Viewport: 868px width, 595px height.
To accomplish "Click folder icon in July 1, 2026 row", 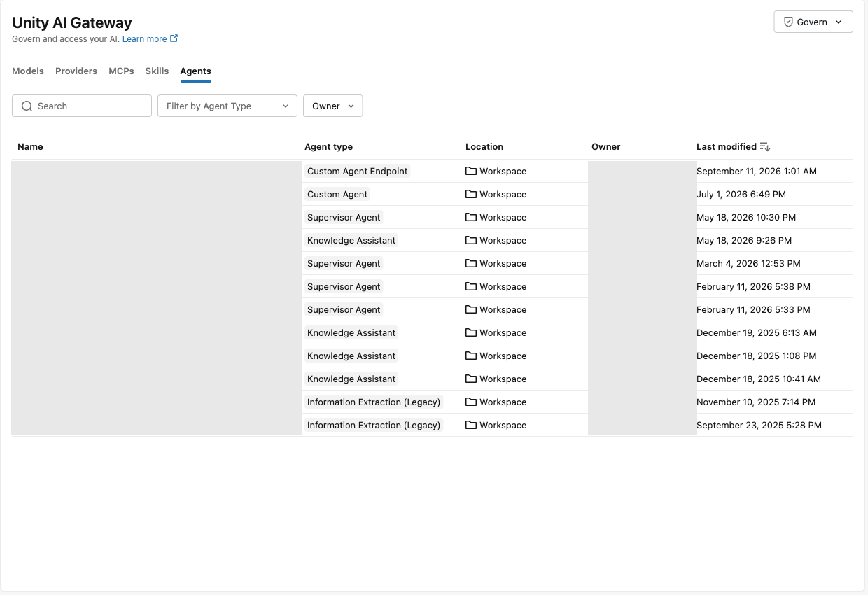I will tap(471, 194).
